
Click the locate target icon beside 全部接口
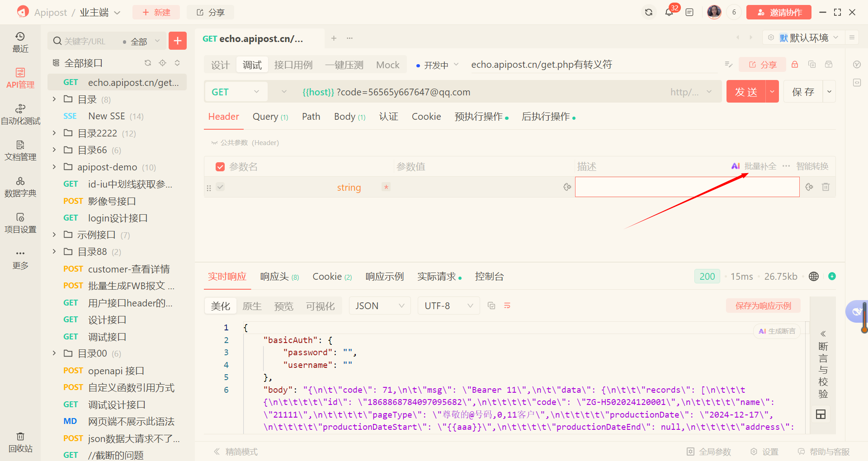point(163,63)
